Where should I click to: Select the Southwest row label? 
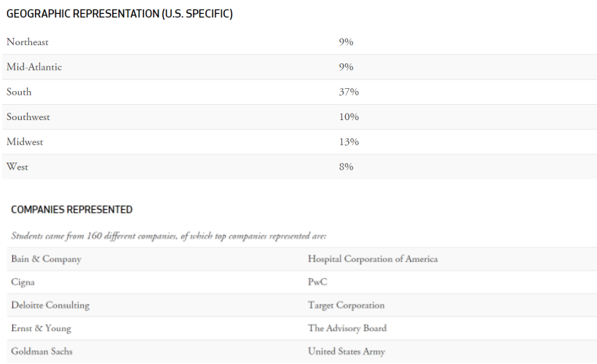[28, 116]
